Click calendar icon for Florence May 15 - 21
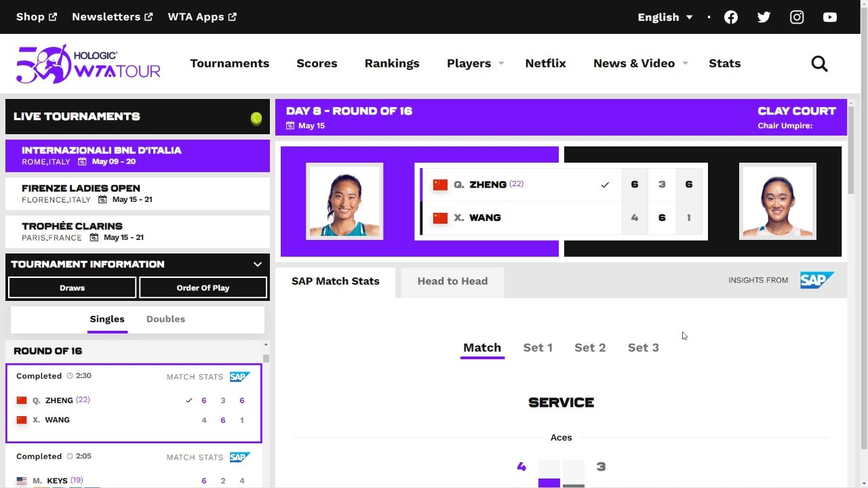 point(103,199)
